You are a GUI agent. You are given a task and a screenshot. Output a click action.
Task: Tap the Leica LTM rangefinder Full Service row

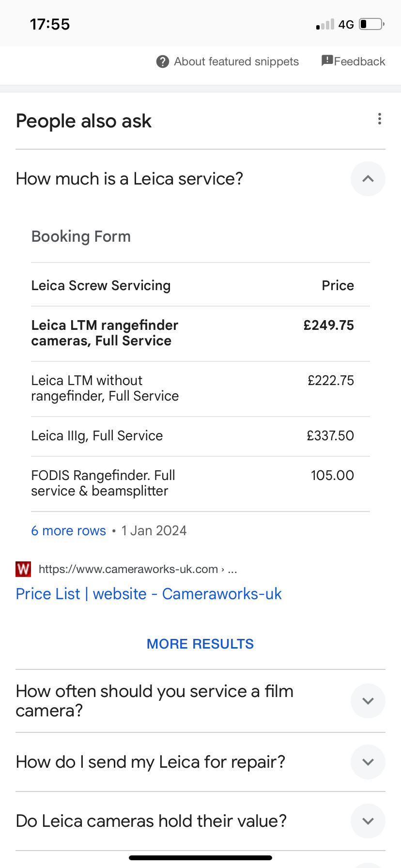pos(200,333)
